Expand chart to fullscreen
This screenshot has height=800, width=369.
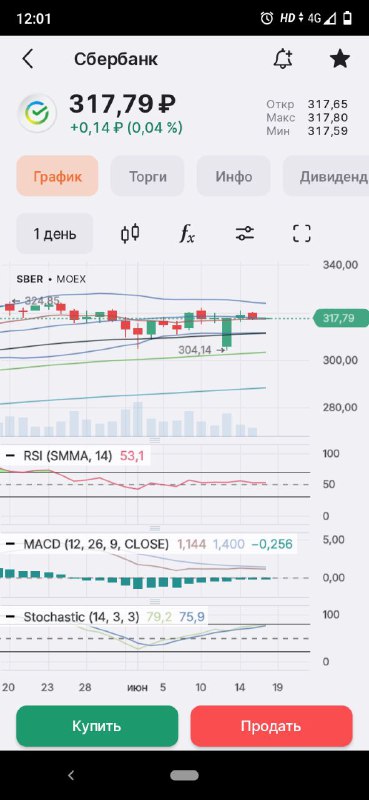click(302, 234)
